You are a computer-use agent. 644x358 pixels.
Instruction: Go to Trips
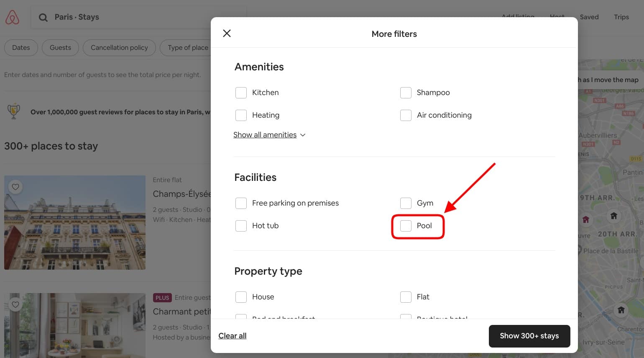621,17
